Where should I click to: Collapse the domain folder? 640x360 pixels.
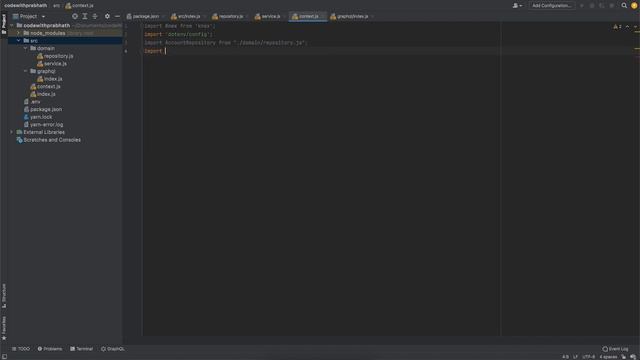click(x=25, y=48)
